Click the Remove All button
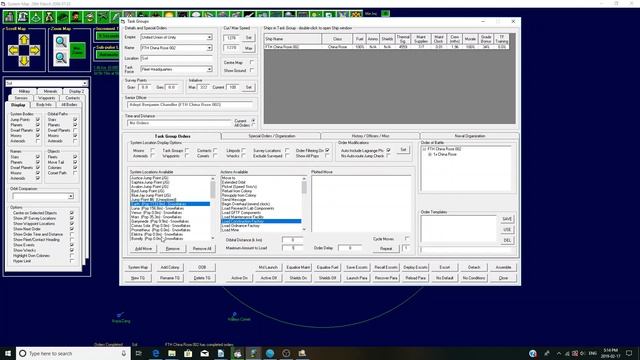Screen dimensions: 640x360 (x=202, y=249)
